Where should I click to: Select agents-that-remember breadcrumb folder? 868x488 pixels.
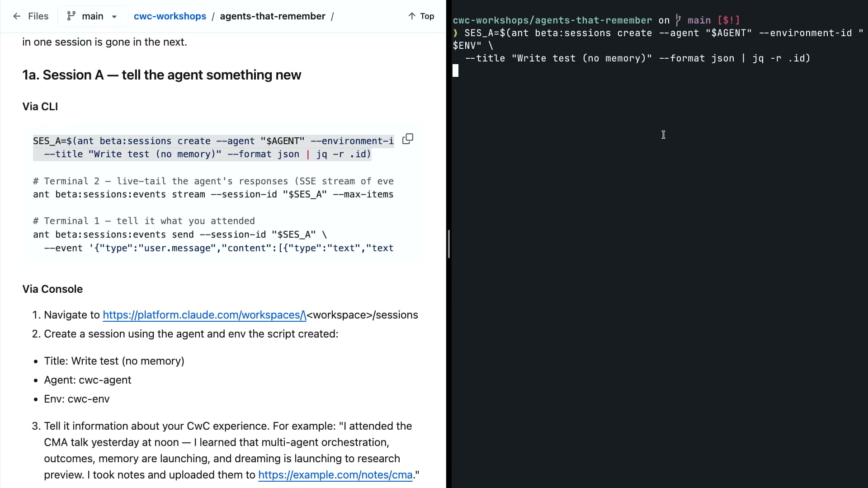(x=273, y=16)
